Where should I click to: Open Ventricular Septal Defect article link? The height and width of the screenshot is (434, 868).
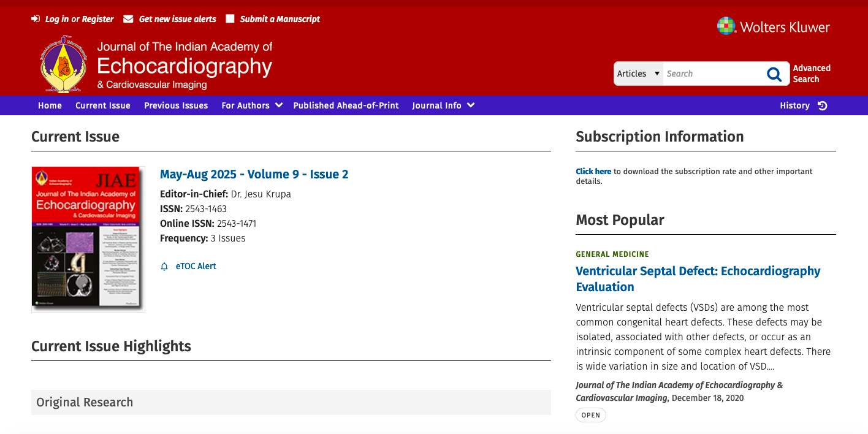698,279
